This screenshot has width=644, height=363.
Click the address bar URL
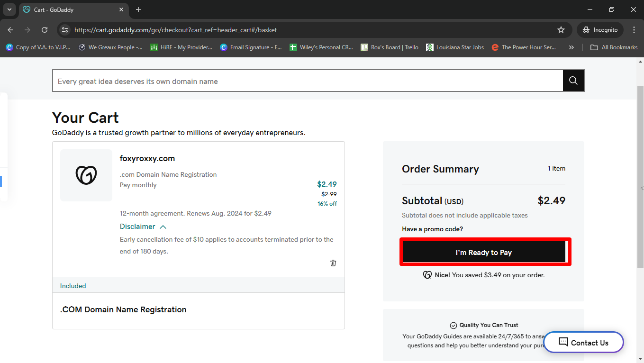(176, 30)
